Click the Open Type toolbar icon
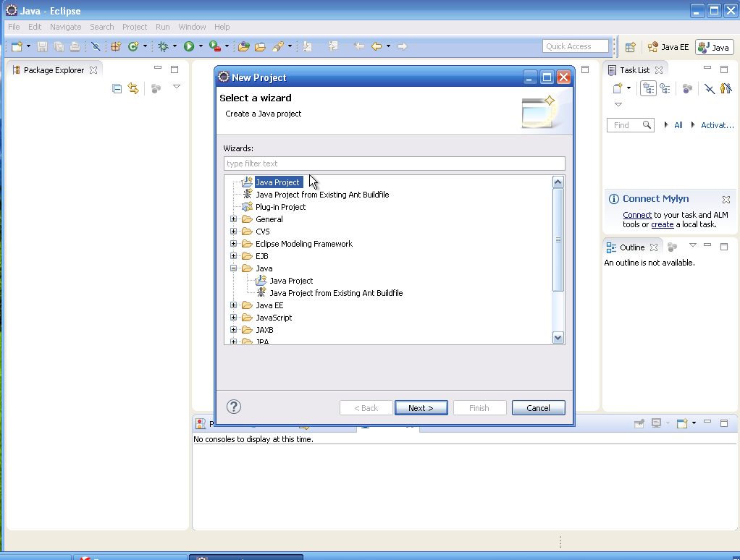Image resolution: width=740 pixels, height=560 pixels. (243, 46)
